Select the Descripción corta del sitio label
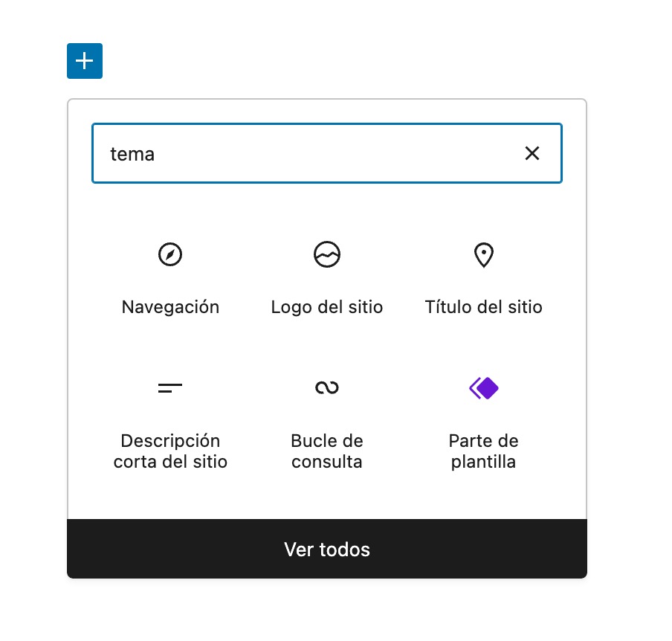Image resolution: width=672 pixels, height=641 pixels. tap(170, 451)
